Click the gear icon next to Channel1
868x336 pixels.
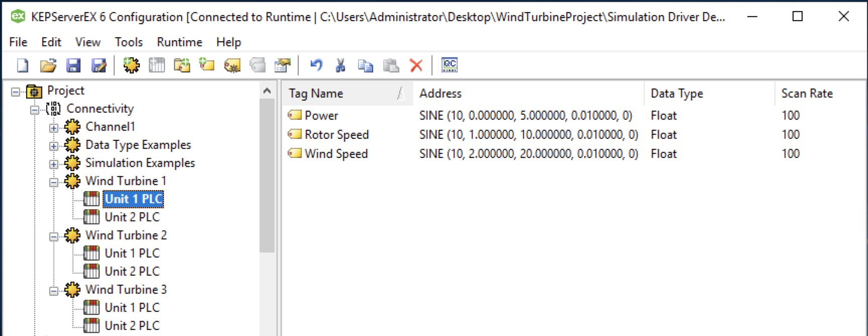pos(72,127)
